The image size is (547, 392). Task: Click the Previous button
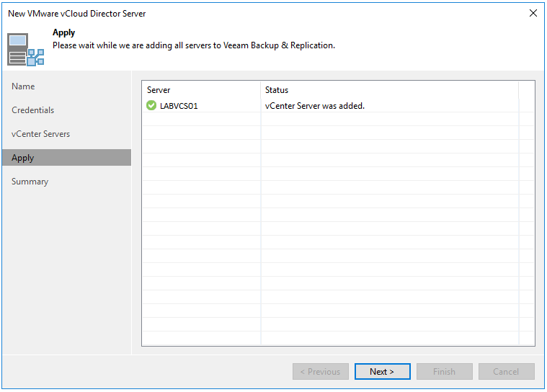pos(320,372)
